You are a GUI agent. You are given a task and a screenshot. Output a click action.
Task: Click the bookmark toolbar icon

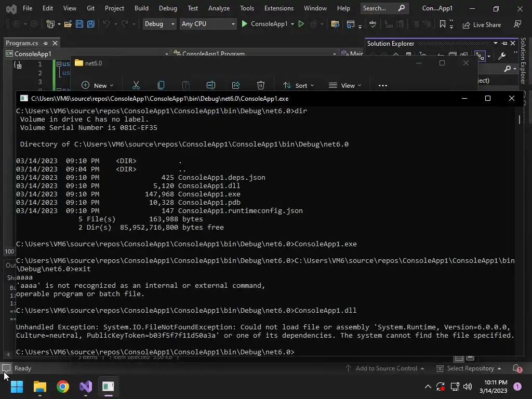click(443, 24)
